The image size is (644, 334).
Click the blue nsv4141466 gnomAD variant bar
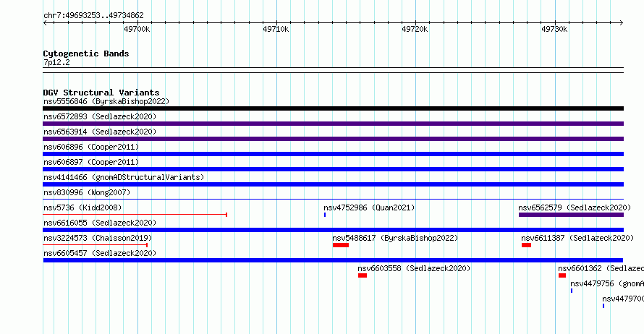click(333, 184)
